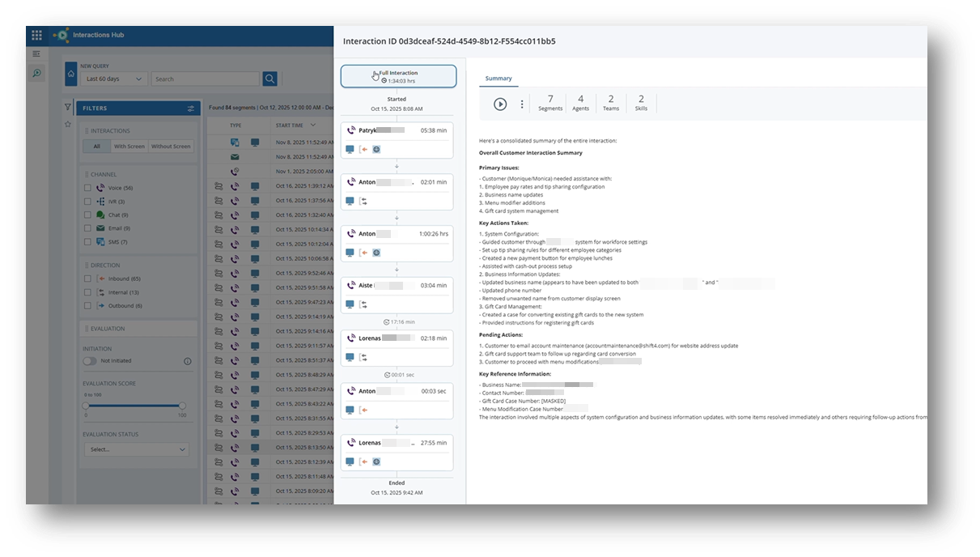The width and height of the screenshot is (980, 557).
Task: Check the Inbound direction checkbox
Action: [88, 278]
